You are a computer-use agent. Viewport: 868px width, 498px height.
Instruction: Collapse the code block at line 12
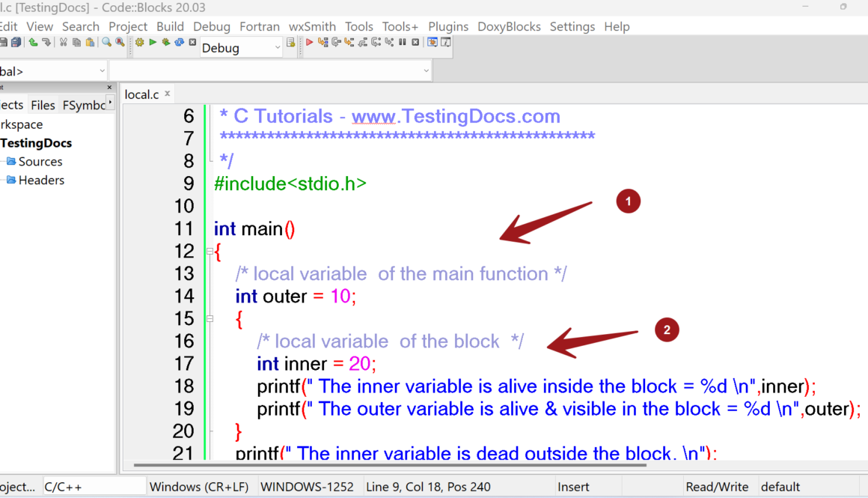click(x=210, y=251)
